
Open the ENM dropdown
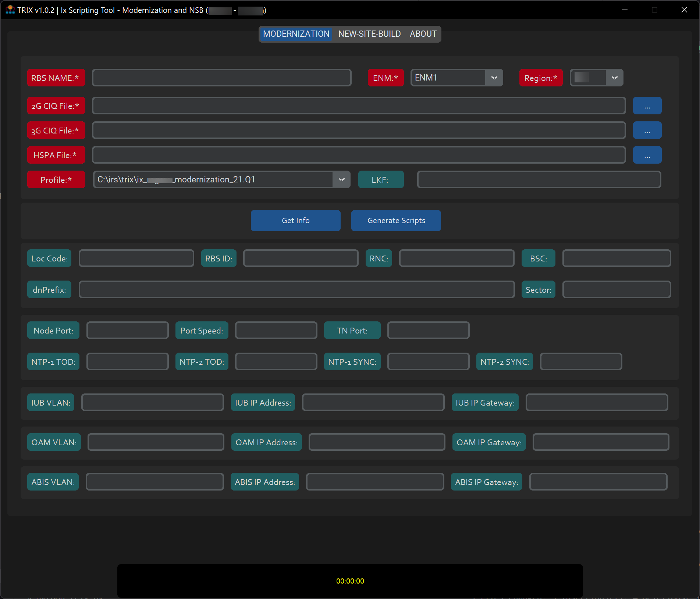[x=494, y=78]
